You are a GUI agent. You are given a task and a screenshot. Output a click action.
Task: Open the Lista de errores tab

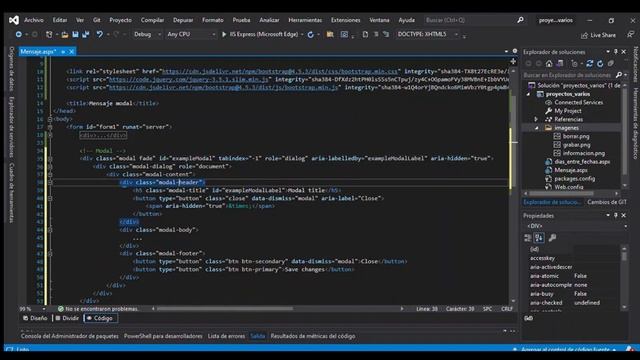point(226,336)
